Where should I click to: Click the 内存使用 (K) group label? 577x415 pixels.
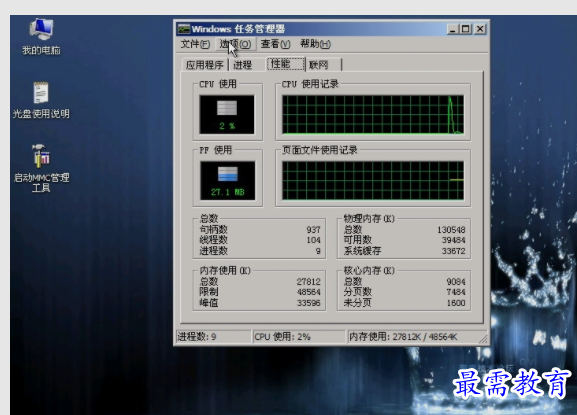coord(225,271)
